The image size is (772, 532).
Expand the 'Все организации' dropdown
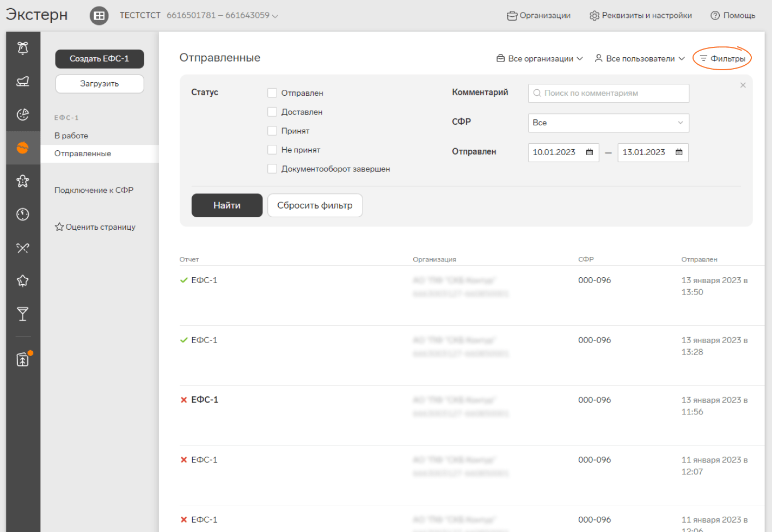tap(540, 59)
